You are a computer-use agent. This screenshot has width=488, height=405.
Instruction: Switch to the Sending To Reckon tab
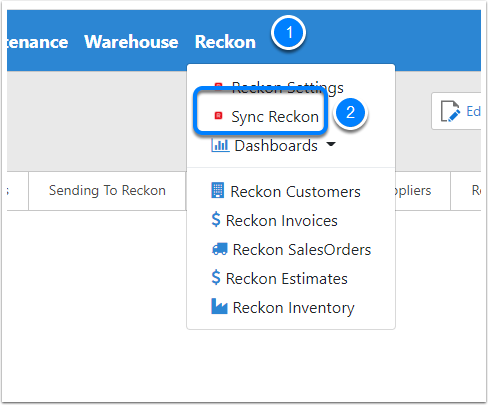pos(107,191)
